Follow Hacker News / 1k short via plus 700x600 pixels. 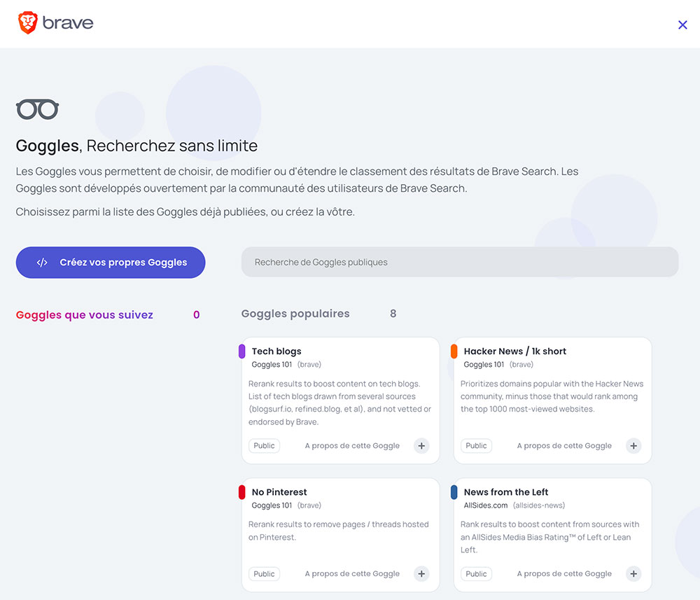[633, 445]
